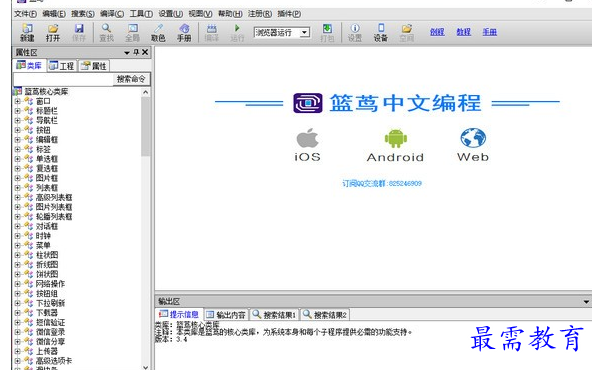Click the 搜索命令 button
Image resolution: width=592 pixels, height=370 pixels.
coord(131,79)
